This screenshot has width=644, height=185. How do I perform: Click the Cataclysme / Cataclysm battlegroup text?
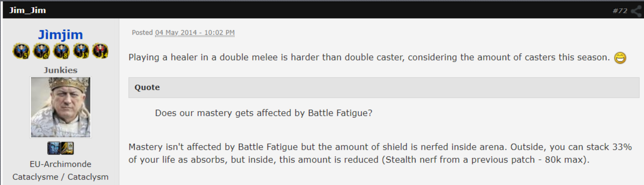click(x=60, y=177)
